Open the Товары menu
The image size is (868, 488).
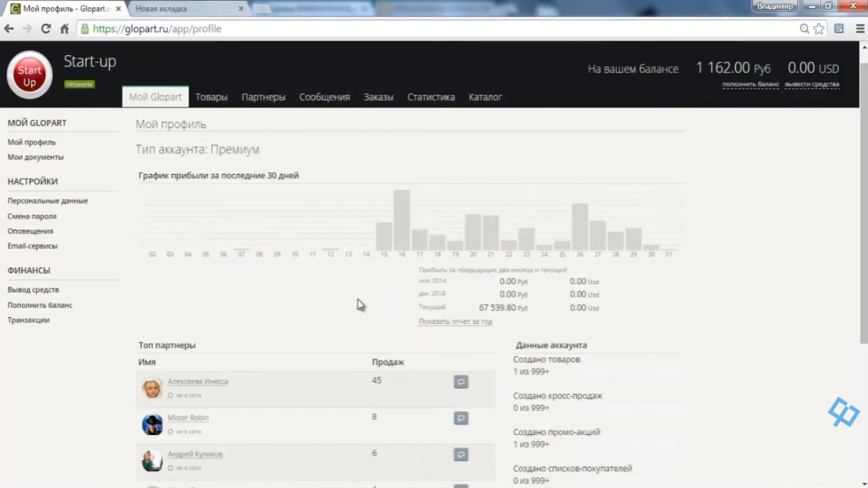click(x=211, y=97)
